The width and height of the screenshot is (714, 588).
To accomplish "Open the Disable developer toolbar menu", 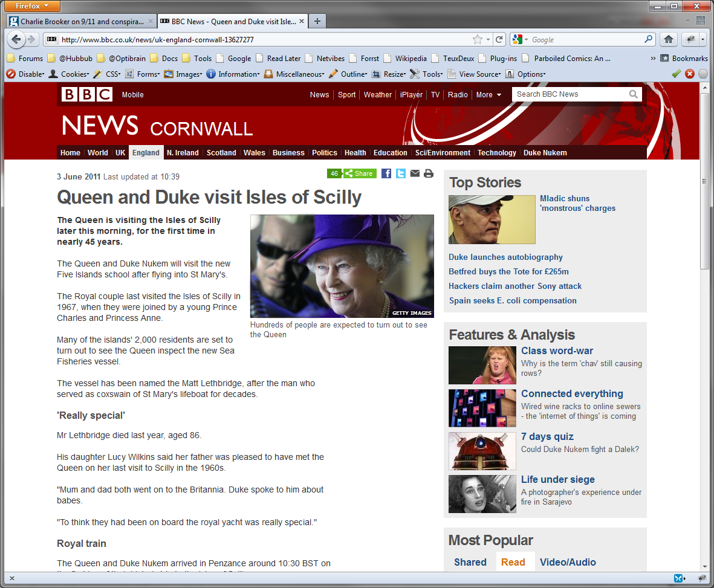I will coord(25,74).
